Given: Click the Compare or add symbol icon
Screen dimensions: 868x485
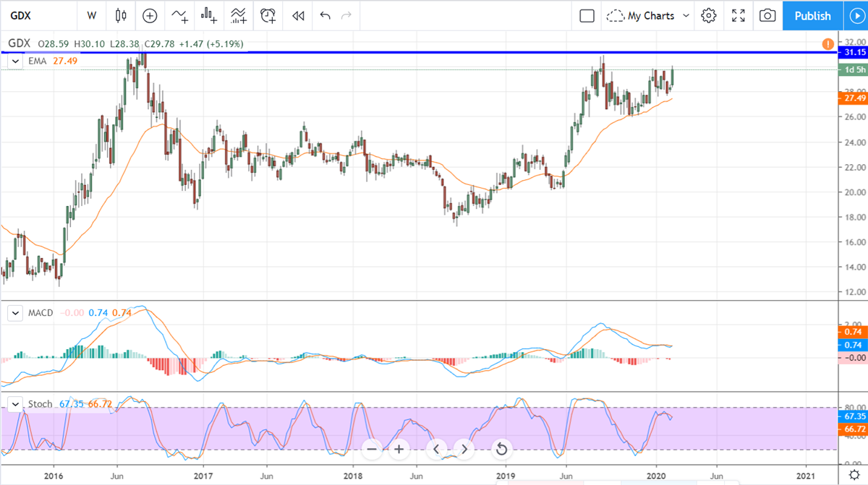Looking at the screenshot, I should 150,15.
